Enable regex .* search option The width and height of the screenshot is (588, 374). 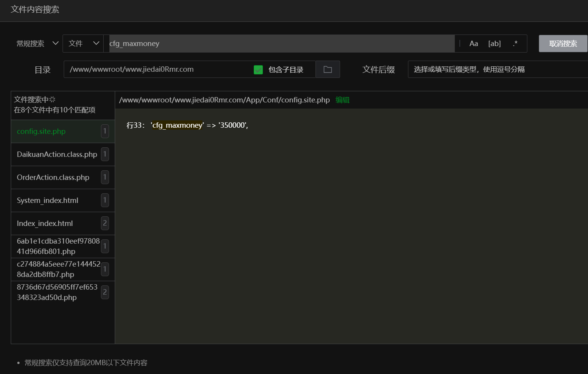tap(515, 44)
